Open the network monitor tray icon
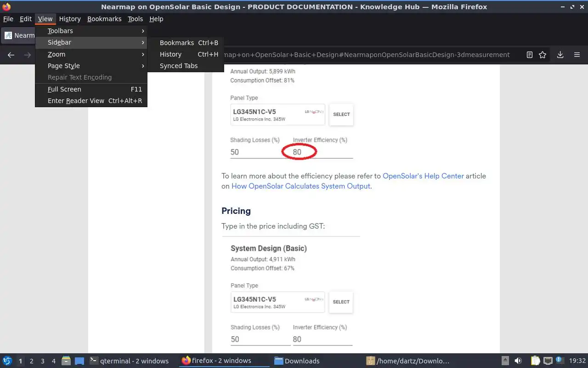The width and height of the screenshot is (588, 368). (x=548, y=361)
